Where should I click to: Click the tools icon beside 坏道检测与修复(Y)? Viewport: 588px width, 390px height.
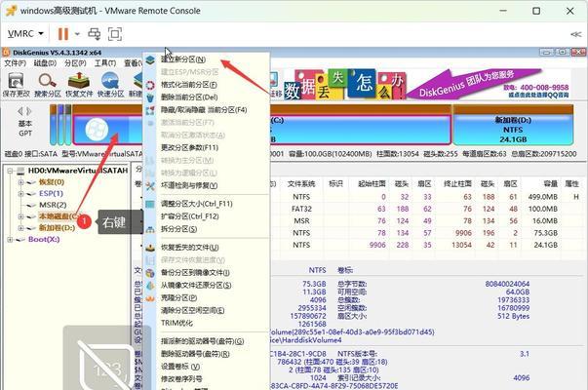point(150,185)
